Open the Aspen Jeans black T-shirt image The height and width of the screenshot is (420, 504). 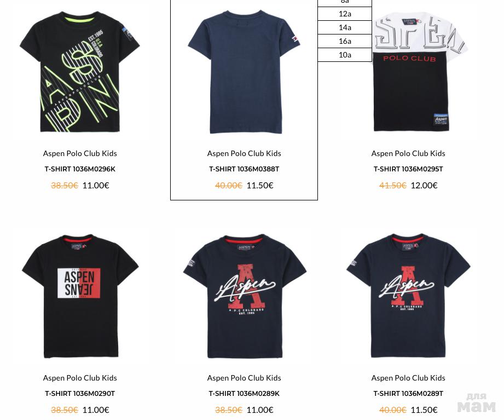point(80,296)
